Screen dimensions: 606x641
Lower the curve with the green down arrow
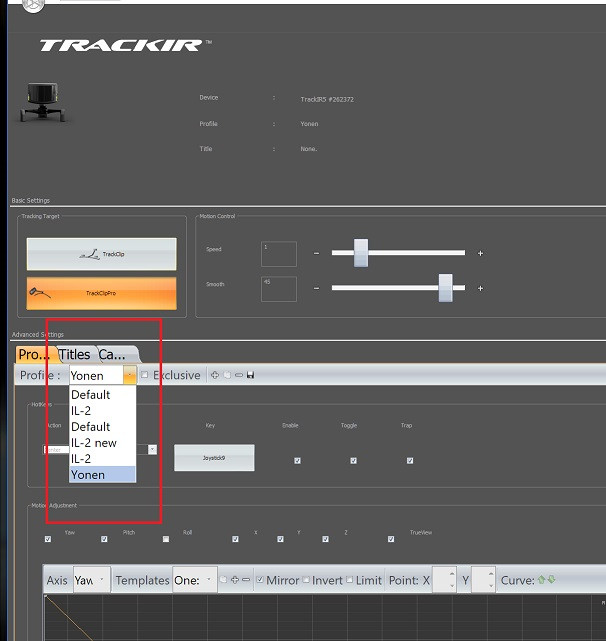tap(551, 579)
